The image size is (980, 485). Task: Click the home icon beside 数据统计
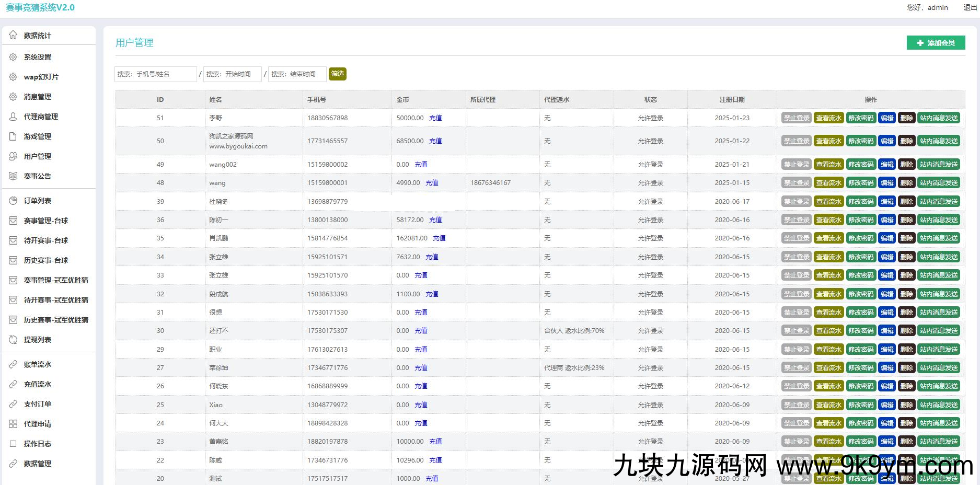pos(13,35)
